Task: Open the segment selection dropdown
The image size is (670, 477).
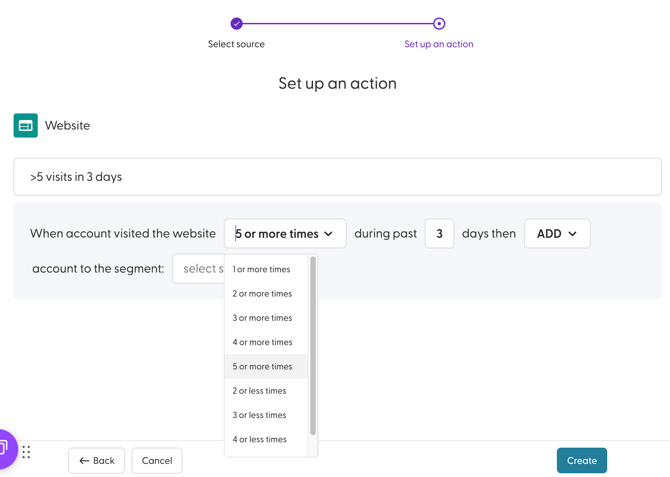Action: click(198, 268)
